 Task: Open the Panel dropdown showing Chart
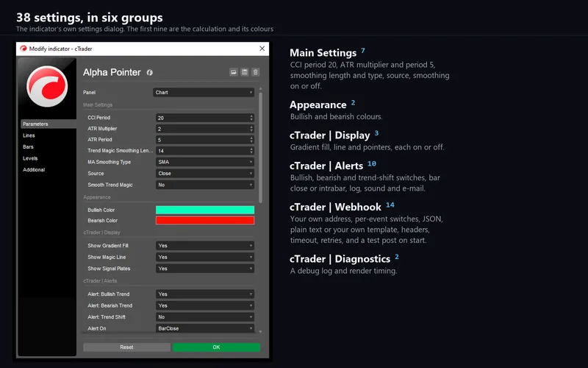(x=204, y=93)
